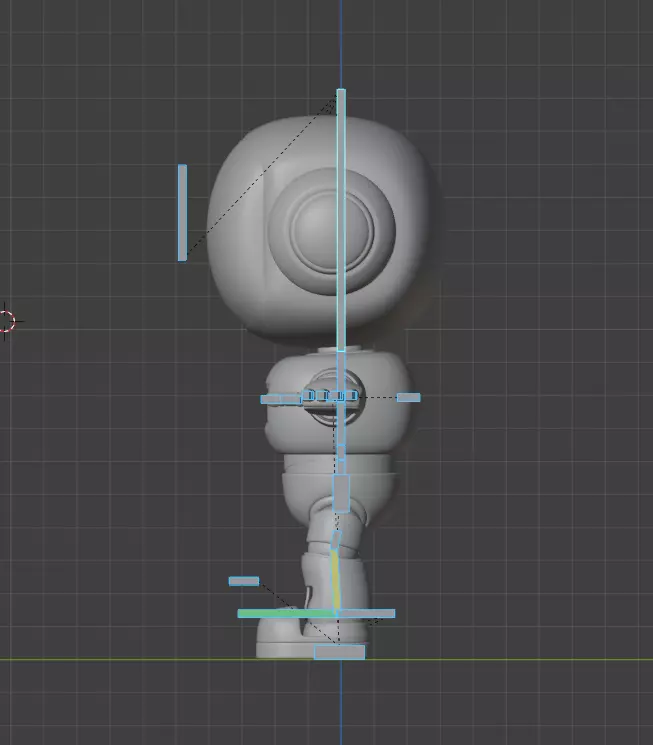
Task: Select the root bone under the foot
Action: pos(339,652)
